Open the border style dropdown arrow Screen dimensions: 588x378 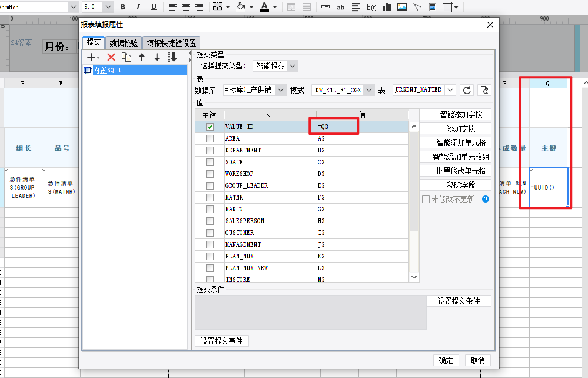[x=228, y=6]
